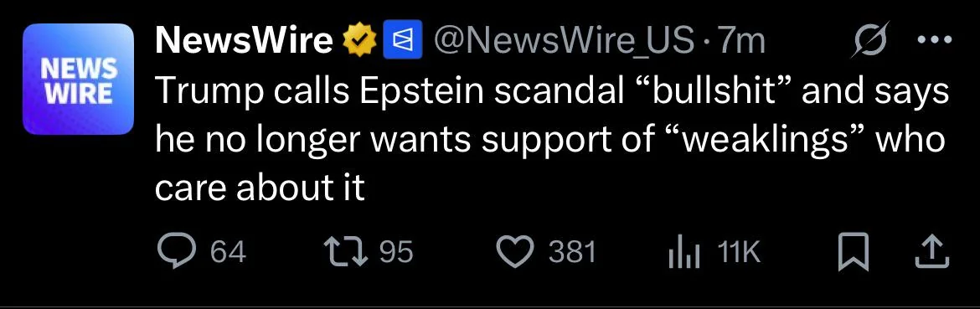Open Grok explain icon on the post
Screen dimensions: 980x309
[870, 39]
